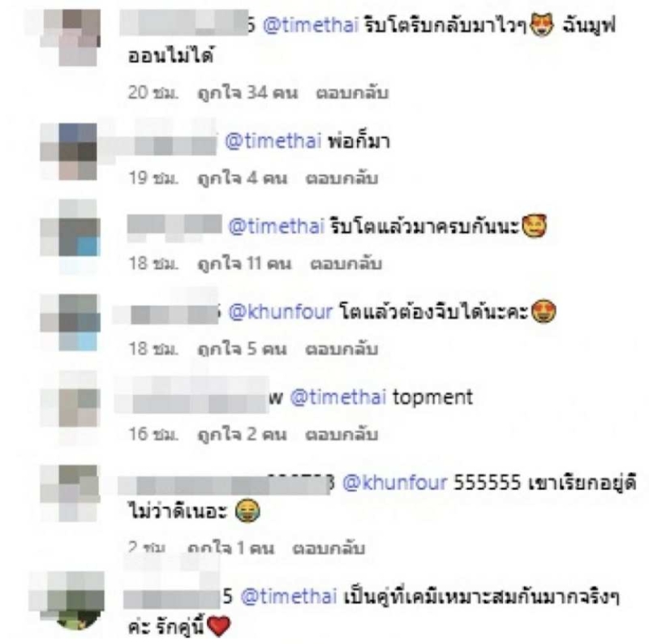The image size is (649, 644).
Task: Click @timethai mention in 'พ่อก็มา' comment
Action: point(273,141)
